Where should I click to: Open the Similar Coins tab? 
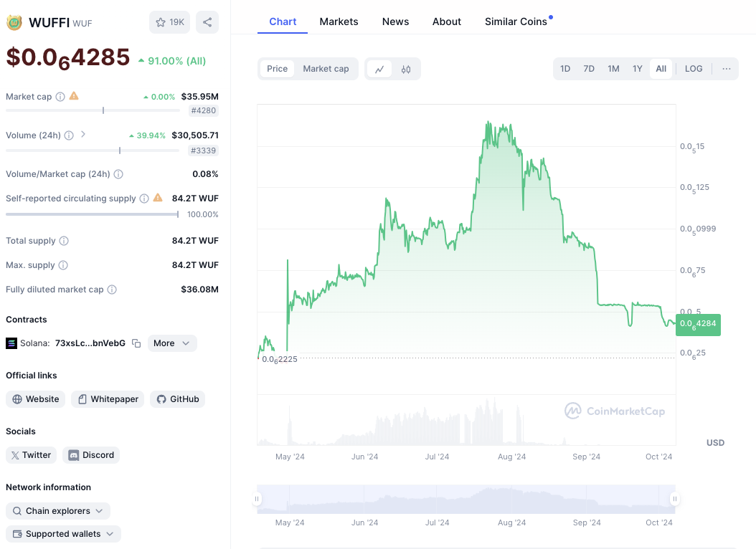point(516,22)
